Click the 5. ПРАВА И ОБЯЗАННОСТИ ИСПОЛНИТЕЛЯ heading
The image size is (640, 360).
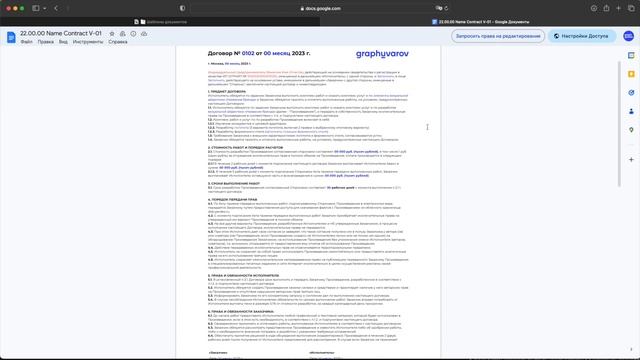(244, 276)
